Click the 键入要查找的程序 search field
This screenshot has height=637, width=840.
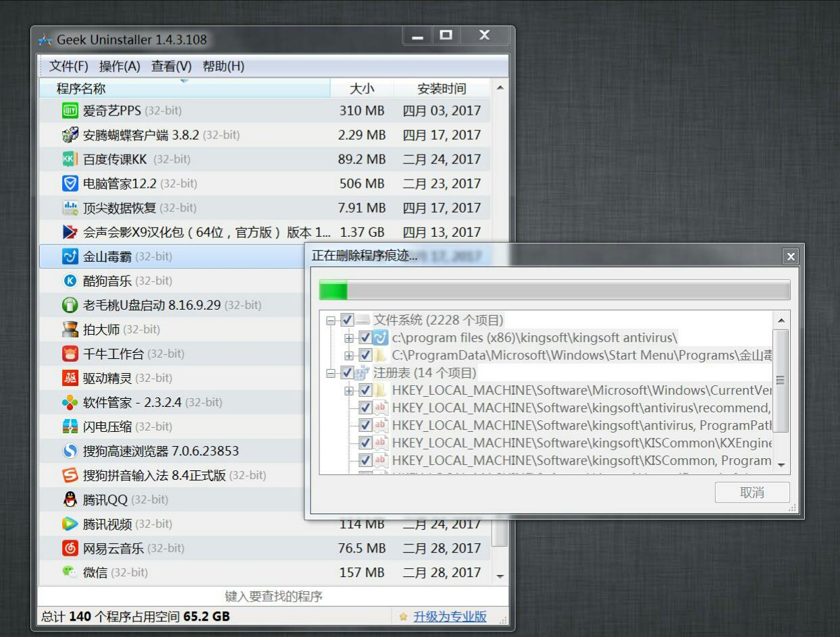pos(273,597)
